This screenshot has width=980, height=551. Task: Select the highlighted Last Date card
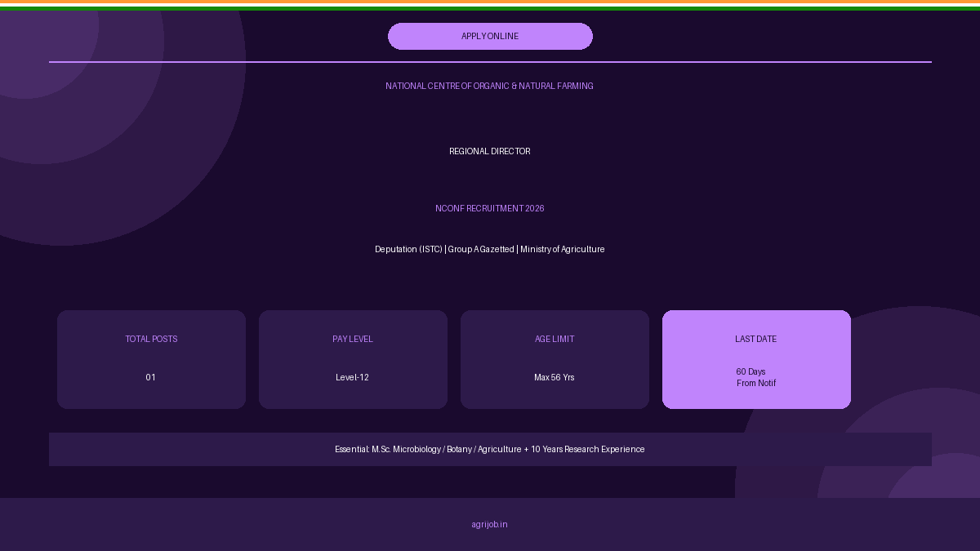coord(756,359)
